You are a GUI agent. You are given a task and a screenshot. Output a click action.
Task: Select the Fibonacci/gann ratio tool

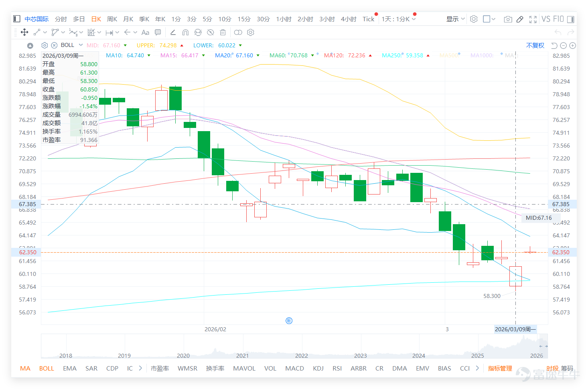(91, 32)
